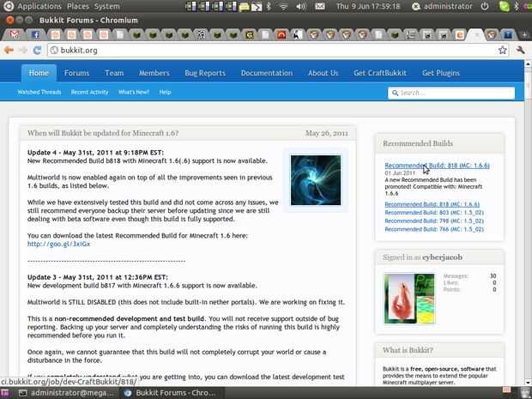532x399 pixels.
Task: Open the Bug Reports tab
Action: [205, 73]
